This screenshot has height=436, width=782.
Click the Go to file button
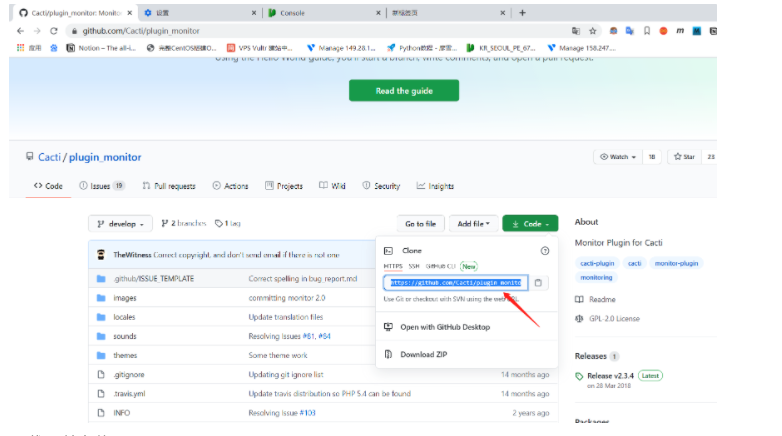pos(419,224)
